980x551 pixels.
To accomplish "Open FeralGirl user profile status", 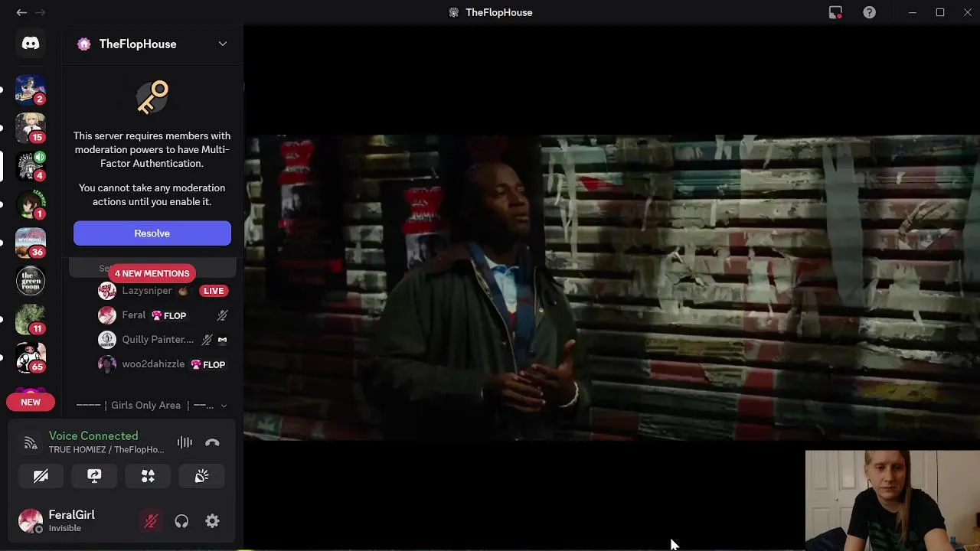I will 72,521.
